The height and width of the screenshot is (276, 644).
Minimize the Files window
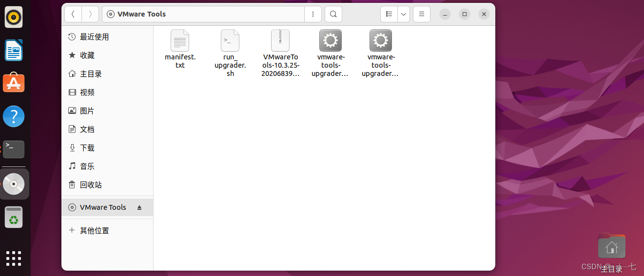[x=445, y=14]
